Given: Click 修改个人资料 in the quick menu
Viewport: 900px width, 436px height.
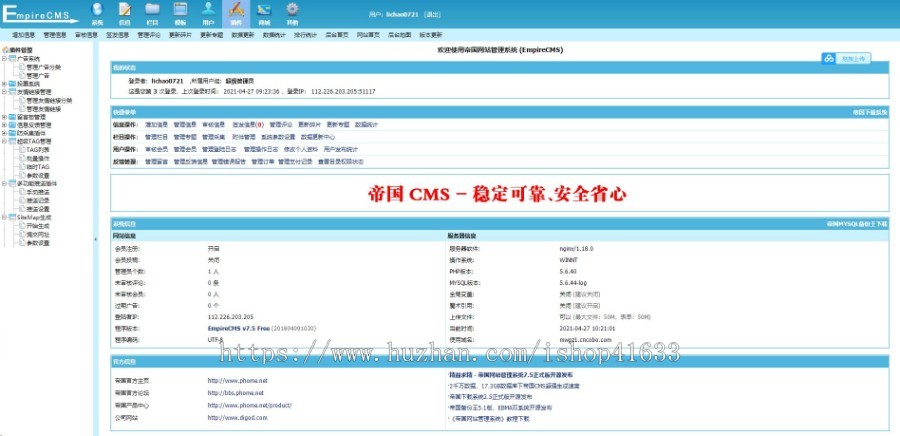Looking at the screenshot, I should tap(300, 149).
